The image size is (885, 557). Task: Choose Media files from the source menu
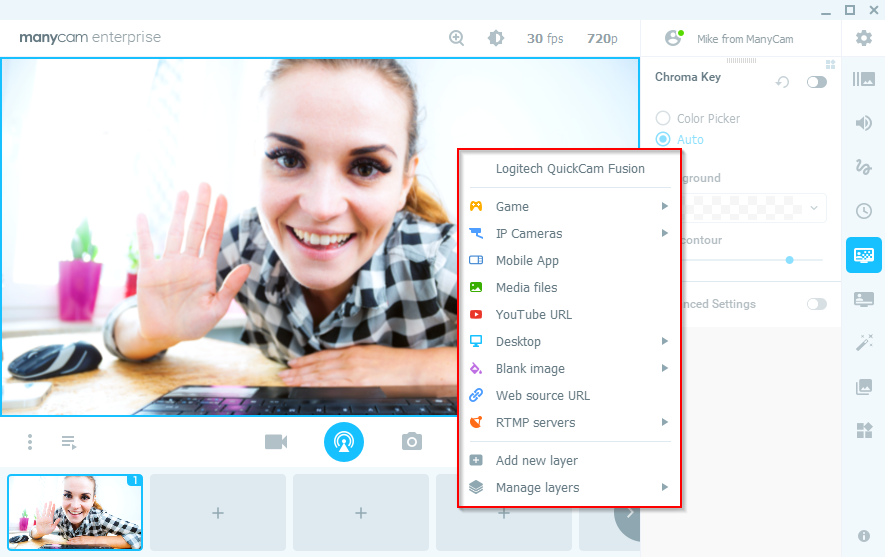tap(570, 287)
